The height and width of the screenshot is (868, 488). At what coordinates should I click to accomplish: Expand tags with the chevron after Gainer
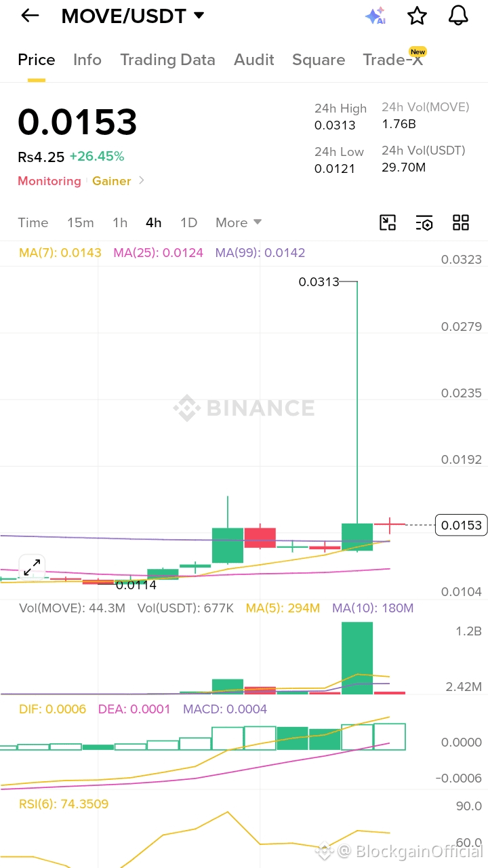click(x=142, y=180)
